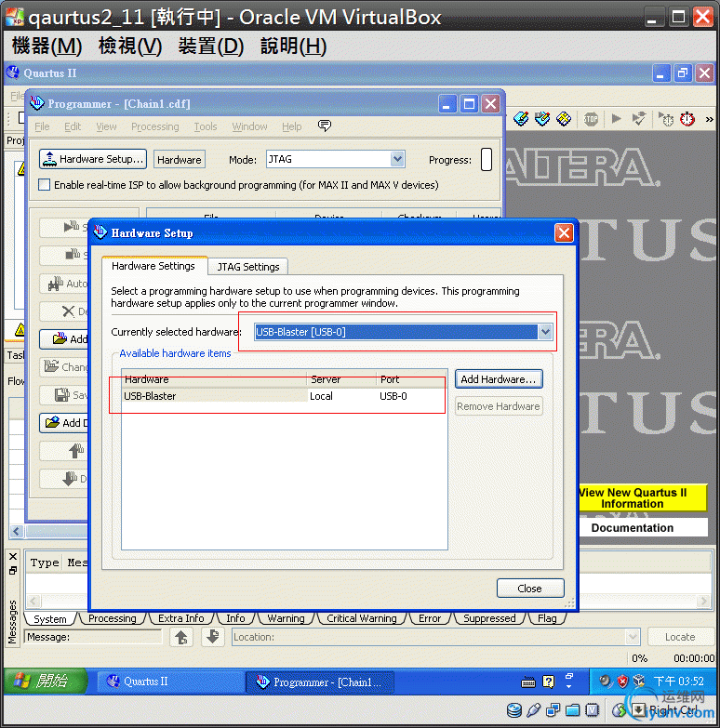
Task: Expand Quartus toolbar overflow chevron
Action: (x=710, y=119)
